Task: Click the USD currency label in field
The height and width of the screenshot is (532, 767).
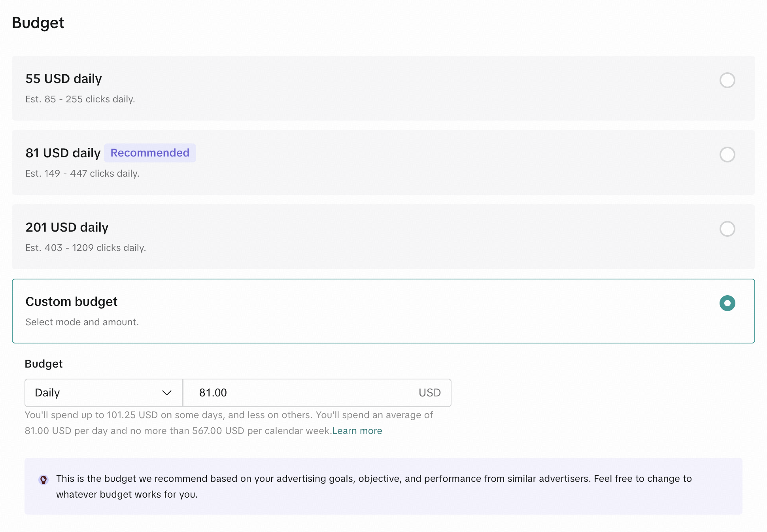Action: (x=429, y=393)
